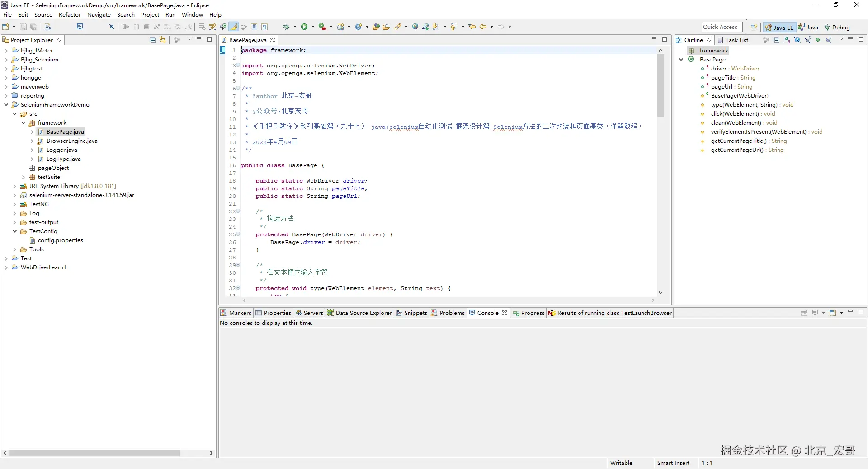
Task: Click the Run Last Tool (external tools) icon
Action: click(322, 27)
